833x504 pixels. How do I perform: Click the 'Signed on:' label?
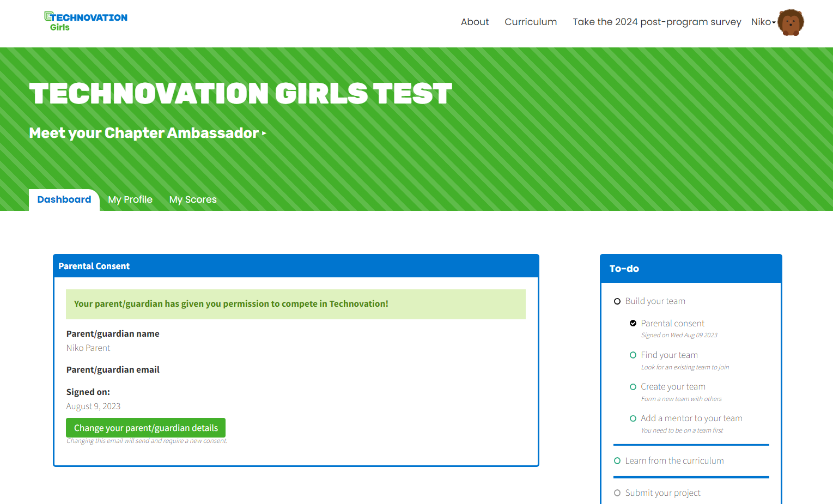[x=88, y=392]
